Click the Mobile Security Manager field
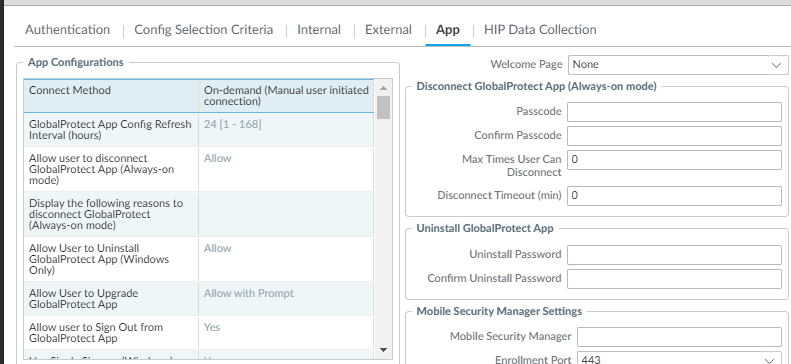This screenshot has width=791, height=364. point(680,337)
